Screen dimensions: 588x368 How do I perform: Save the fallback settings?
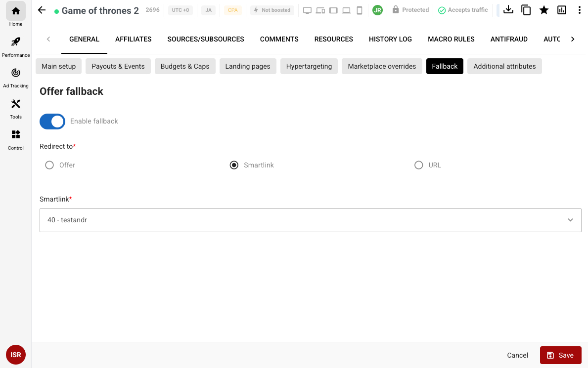[560, 355]
